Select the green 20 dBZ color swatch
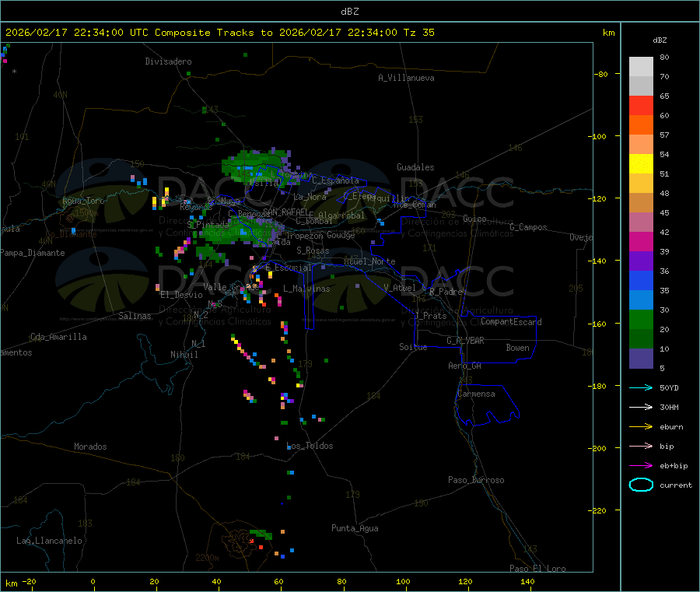The image size is (700, 592). (x=641, y=319)
